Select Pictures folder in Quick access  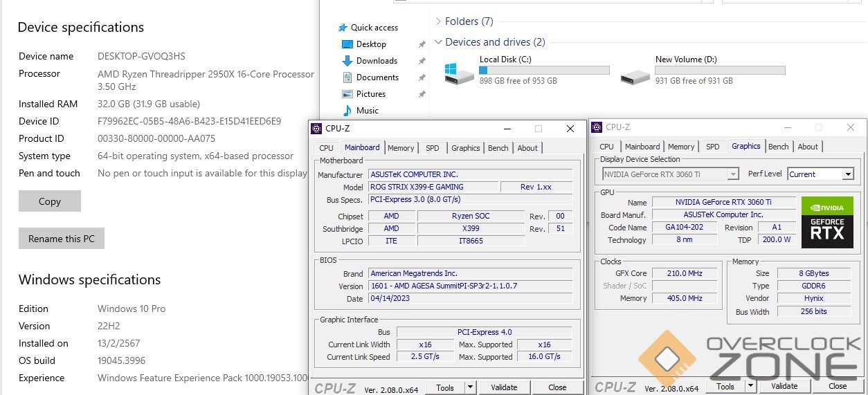click(370, 94)
